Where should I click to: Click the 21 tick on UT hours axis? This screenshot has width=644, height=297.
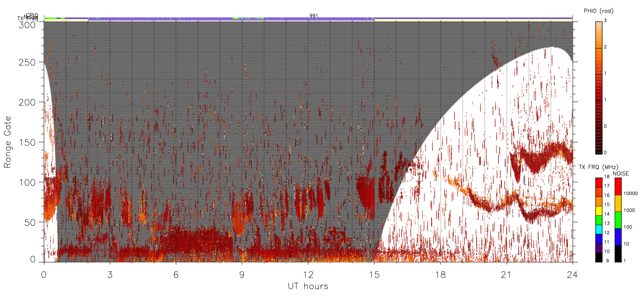coord(507,274)
